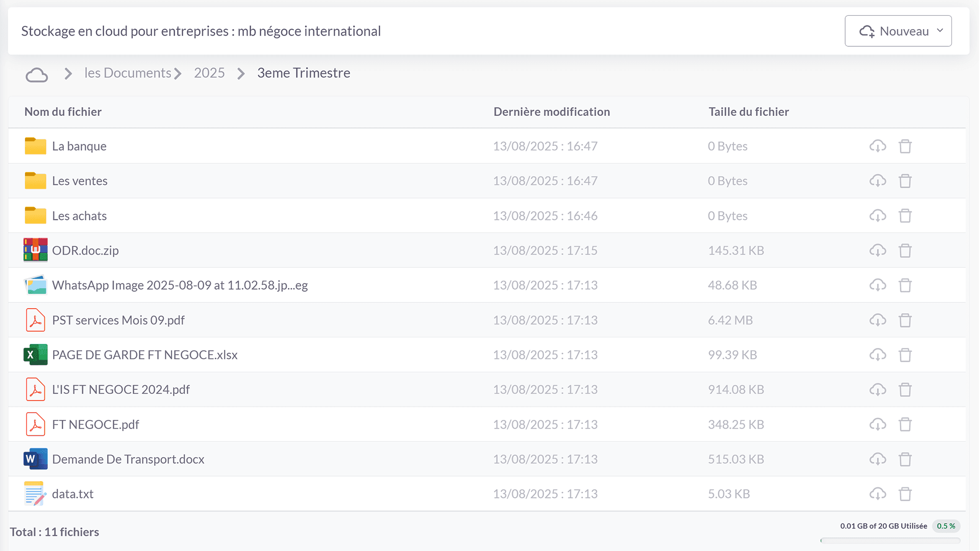Delete data.txt using its trash icon
This screenshot has width=980, height=551.
[905, 493]
